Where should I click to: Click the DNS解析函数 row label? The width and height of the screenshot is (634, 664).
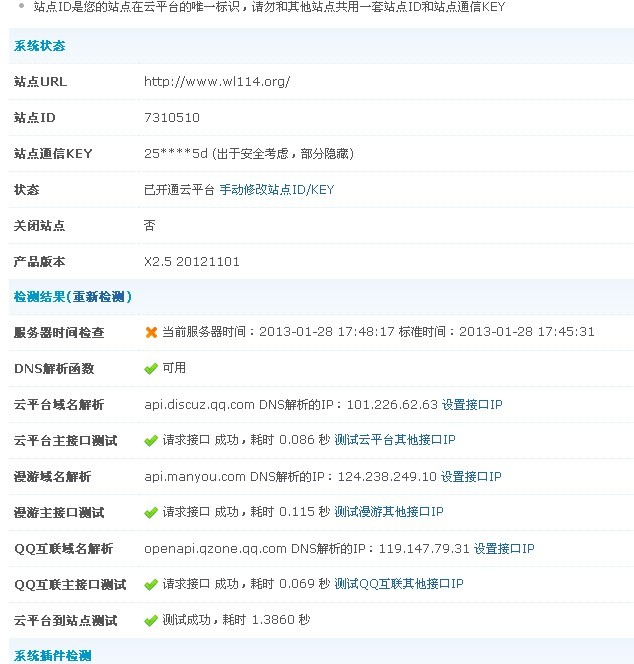[54, 369]
